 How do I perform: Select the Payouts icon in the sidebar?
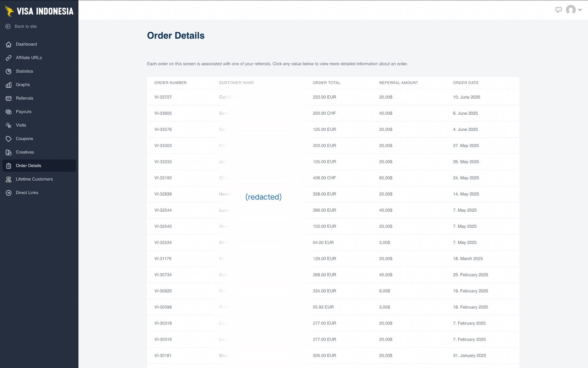[x=8, y=112]
